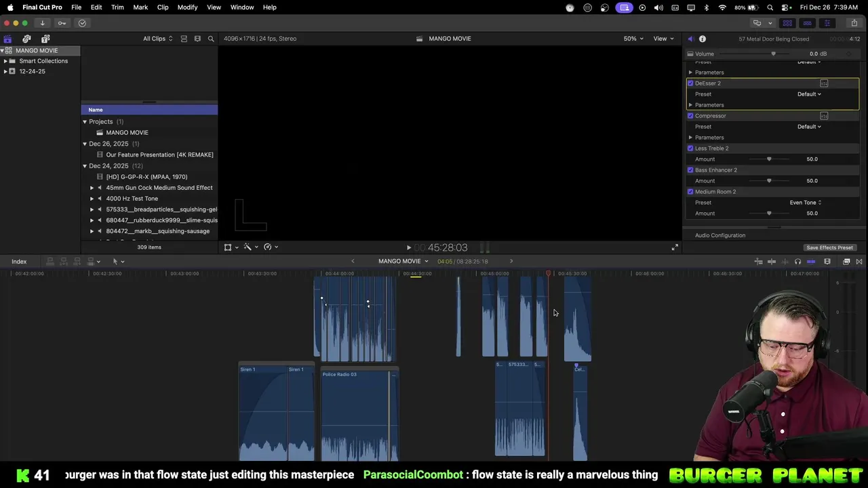Show Background Tasks checkmark icon

tap(82, 23)
